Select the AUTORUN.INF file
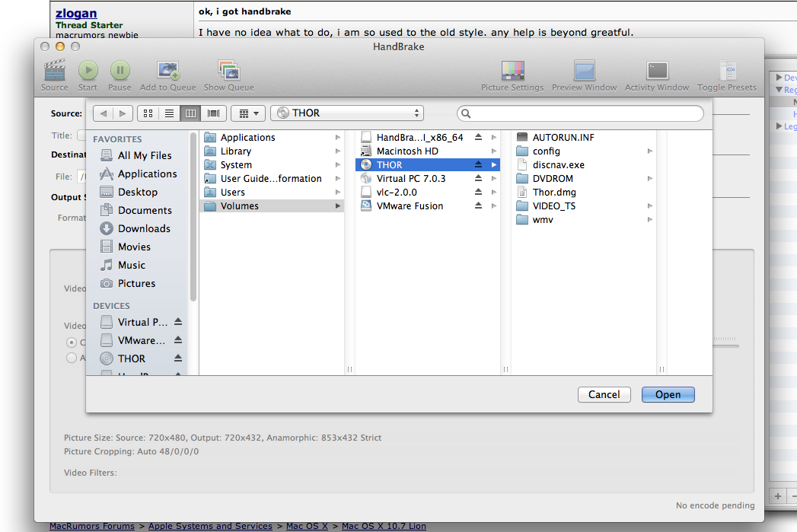 coord(563,137)
